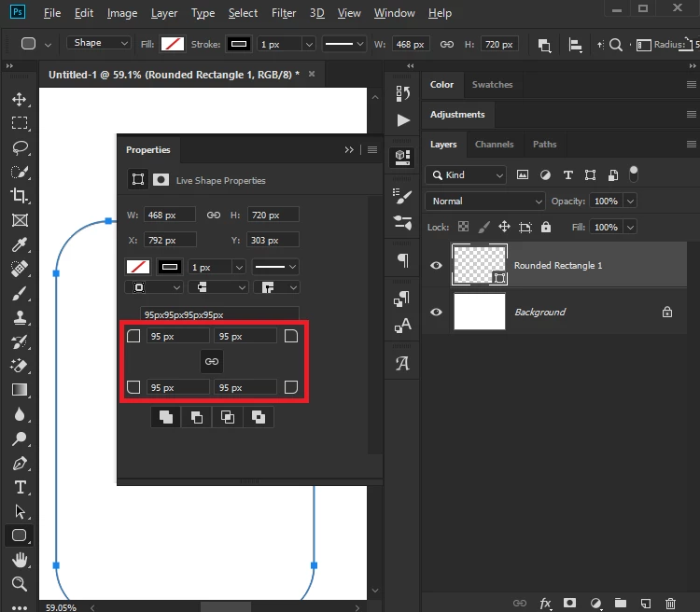Toggle the corner radius link button
This screenshot has height=612, width=700.
pos(212,361)
